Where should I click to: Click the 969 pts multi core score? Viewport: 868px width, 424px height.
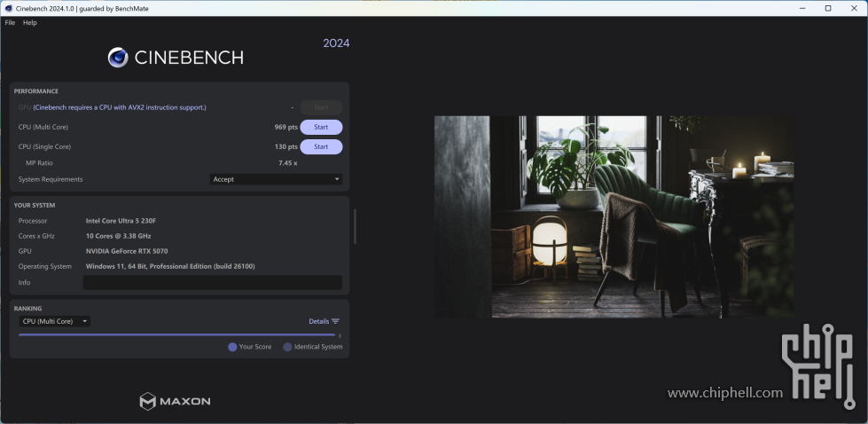click(285, 128)
